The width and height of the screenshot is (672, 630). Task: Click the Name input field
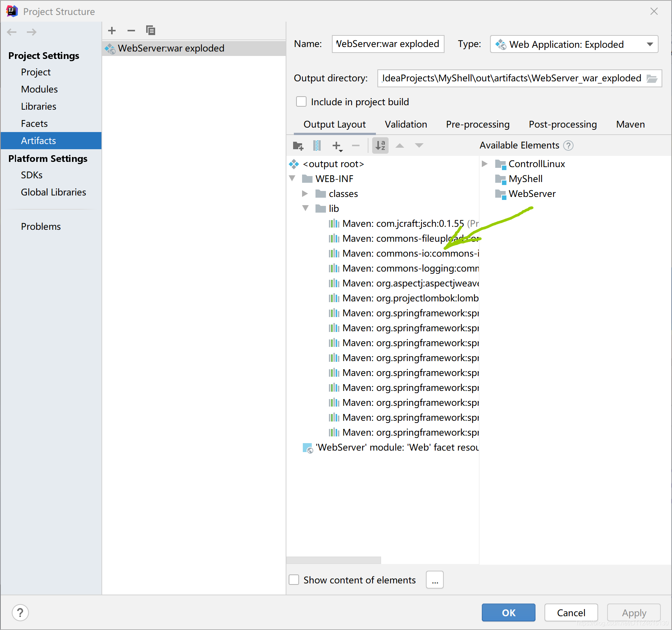388,44
